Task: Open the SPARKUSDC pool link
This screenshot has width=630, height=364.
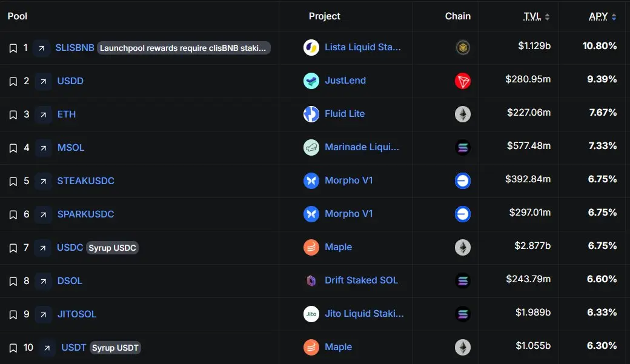Action: point(85,214)
